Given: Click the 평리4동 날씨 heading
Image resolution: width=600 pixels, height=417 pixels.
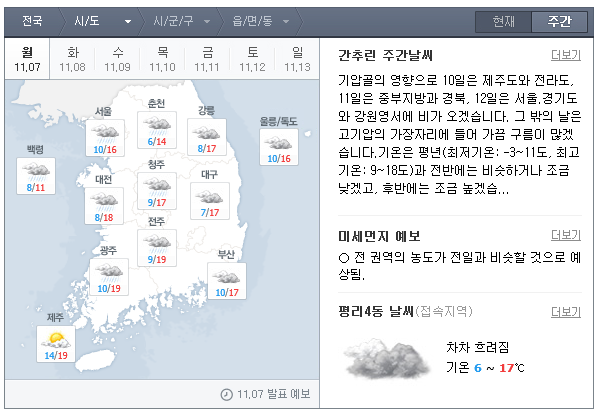Looking at the screenshot, I should [x=376, y=311].
